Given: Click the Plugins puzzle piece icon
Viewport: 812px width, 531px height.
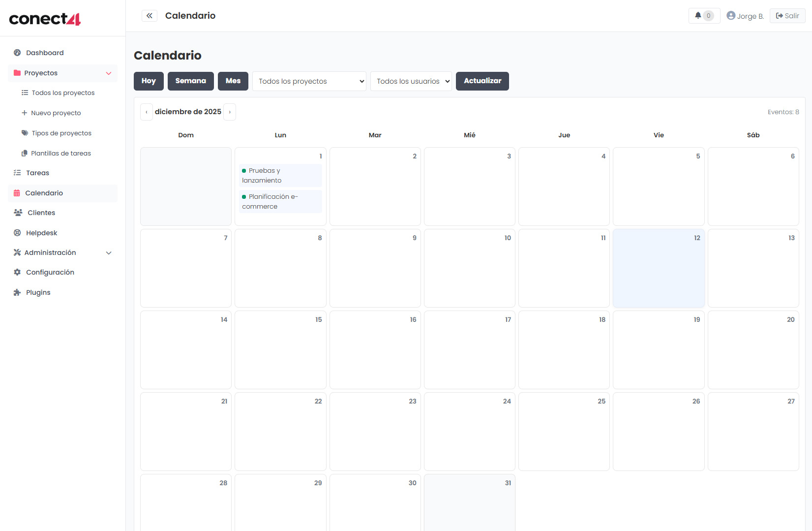Looking at the screenshot, I should click(x=17, y=292).
